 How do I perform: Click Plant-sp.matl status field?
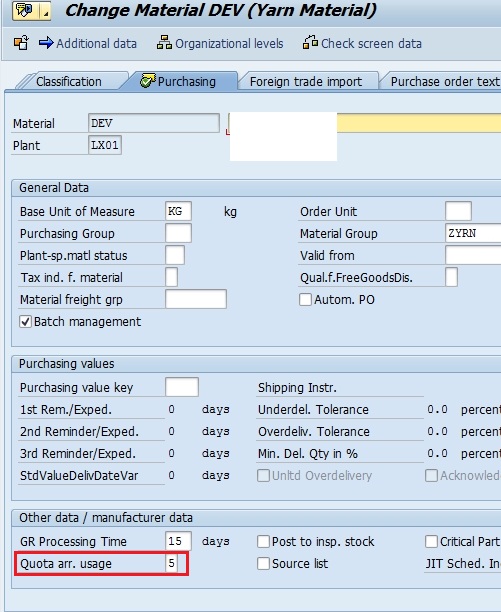175,255
